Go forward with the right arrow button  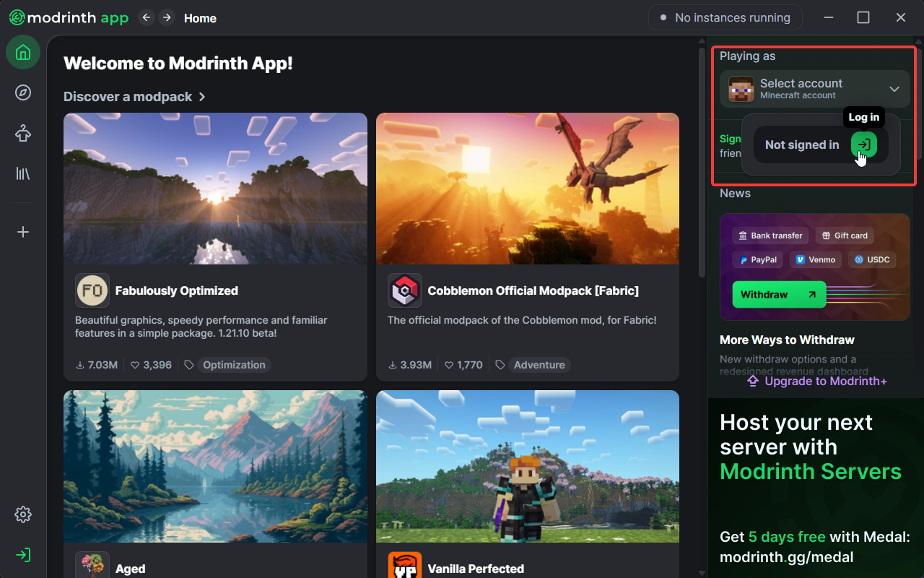167,17
